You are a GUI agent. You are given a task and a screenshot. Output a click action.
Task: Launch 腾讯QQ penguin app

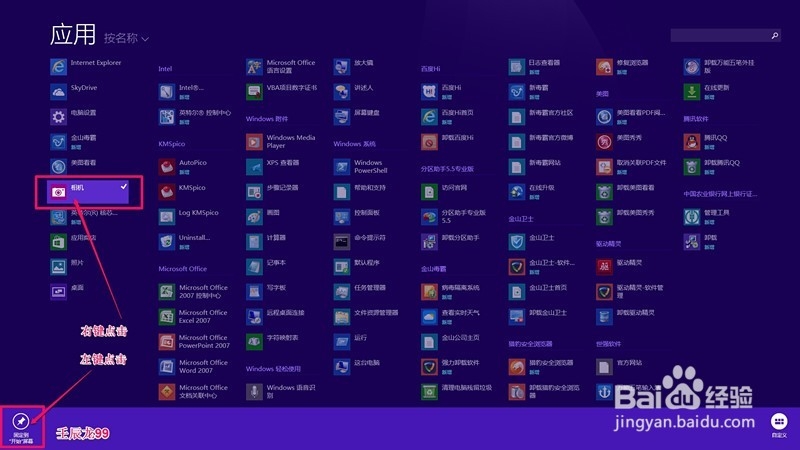[x=706, y=141]
